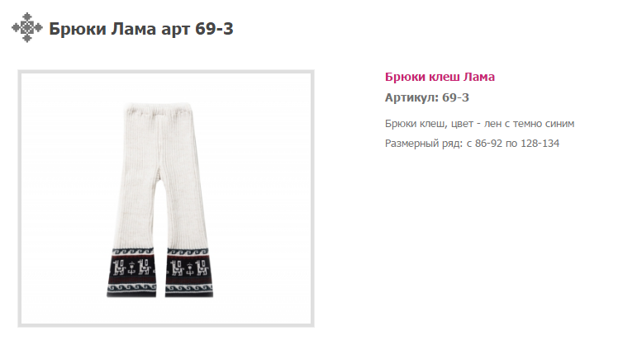
Task: Click the color description line about лен
Action: 479,124
